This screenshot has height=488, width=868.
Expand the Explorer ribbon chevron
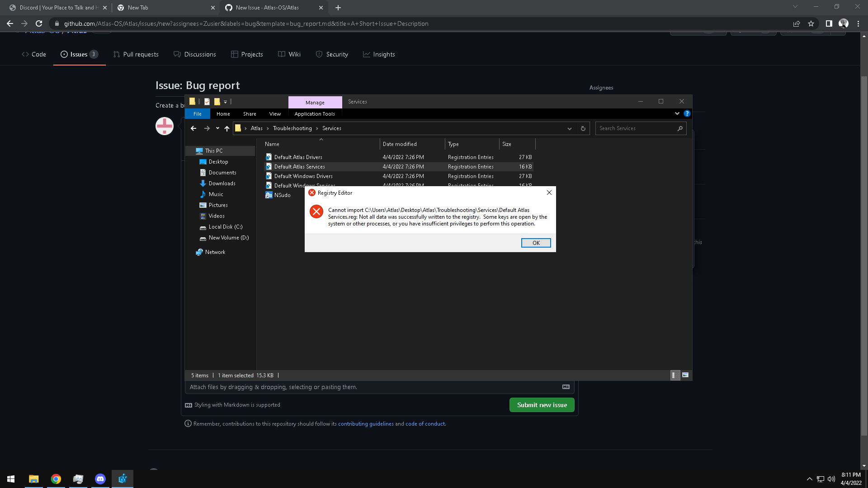(x=677, y=114)
